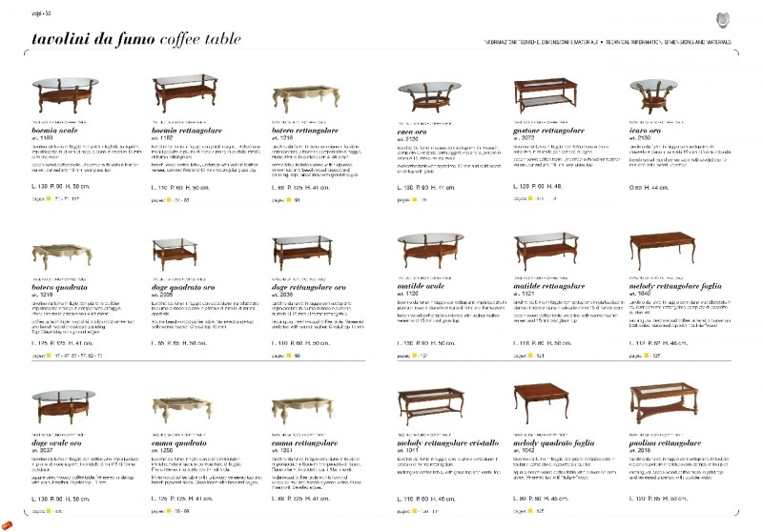Select the boemia rettangolare table image
This screenshot has height=532, width=763.
pyautogui.click(x=185, y=92)
